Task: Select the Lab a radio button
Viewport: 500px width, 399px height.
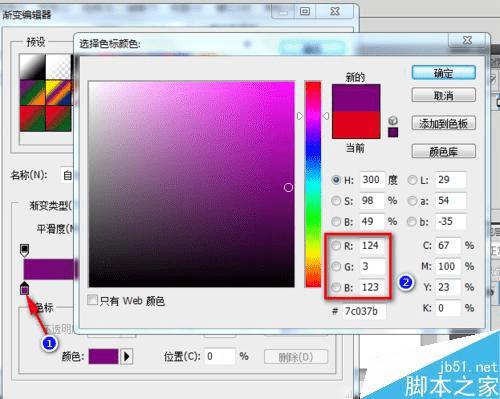Action: click(x=412, y=201)
